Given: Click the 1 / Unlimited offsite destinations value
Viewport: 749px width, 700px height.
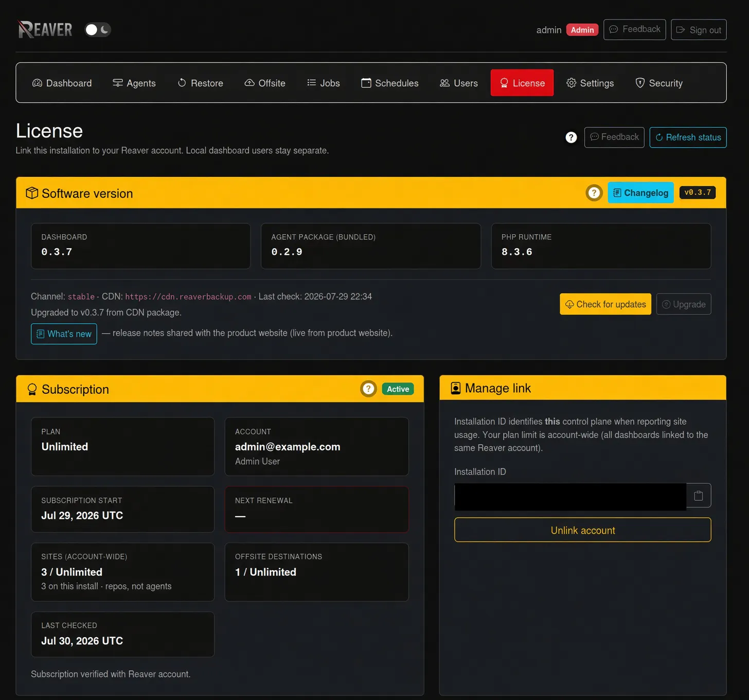Looking at the screenshot, I should click(265, 572).
